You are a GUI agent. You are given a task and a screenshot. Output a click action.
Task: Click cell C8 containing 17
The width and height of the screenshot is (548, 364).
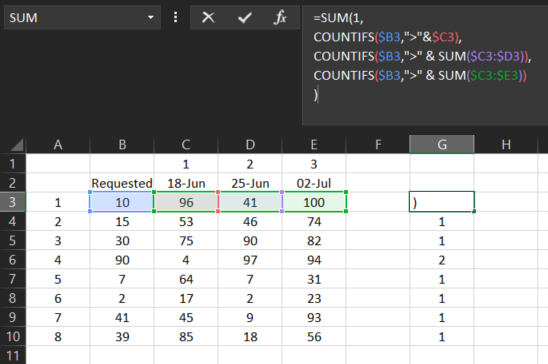pyautogui.click(x=186, y=298)
